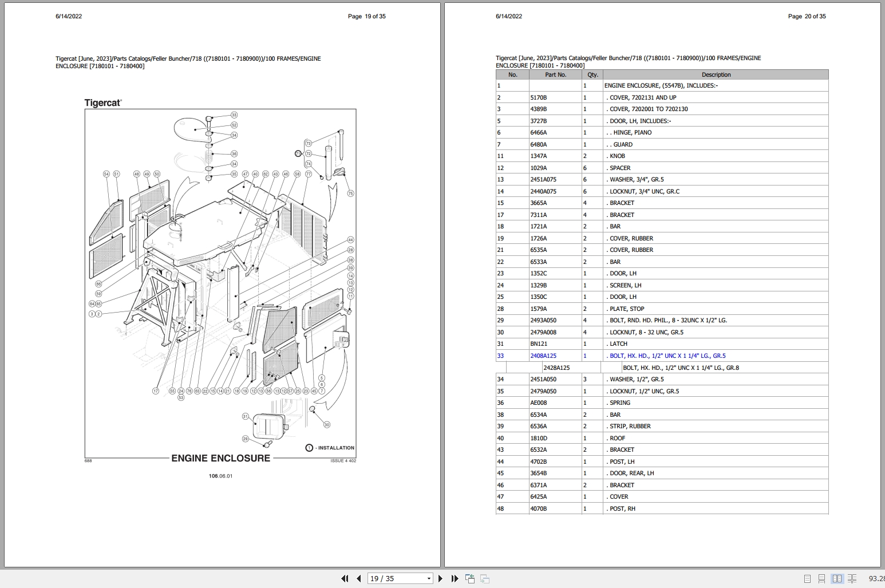The height and width of the screenshot is (588, 885).
Task: Select the Description column header
Action: [716, 74]
